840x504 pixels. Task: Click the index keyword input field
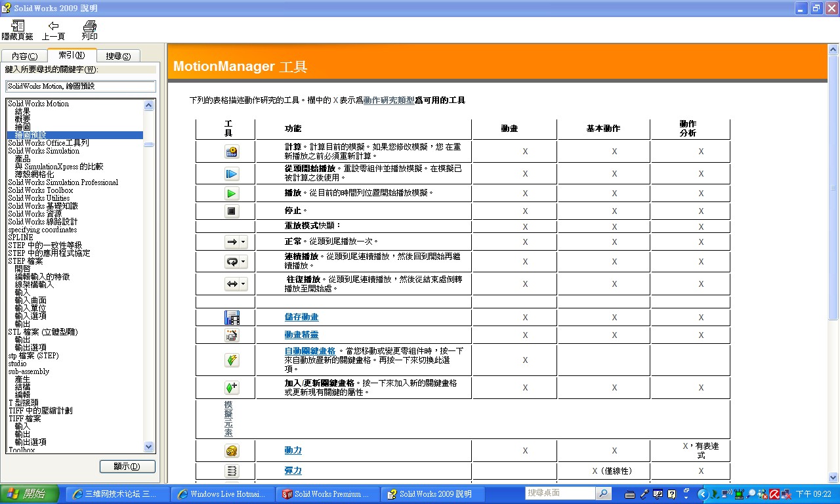[x=81, y=86]
